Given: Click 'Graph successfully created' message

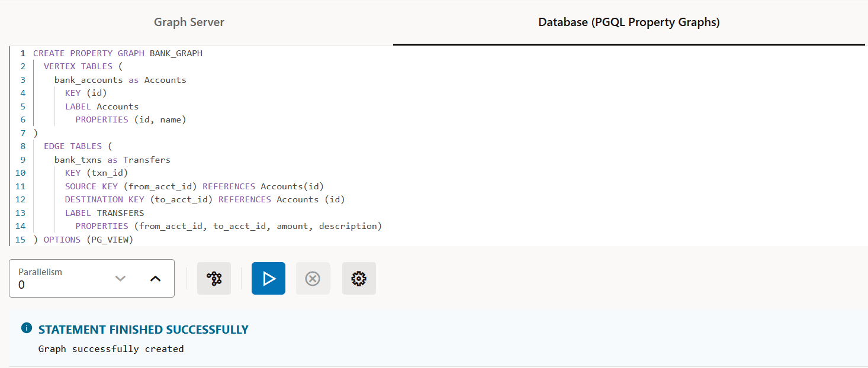Looking at the screenshot, I should (111, 349).
